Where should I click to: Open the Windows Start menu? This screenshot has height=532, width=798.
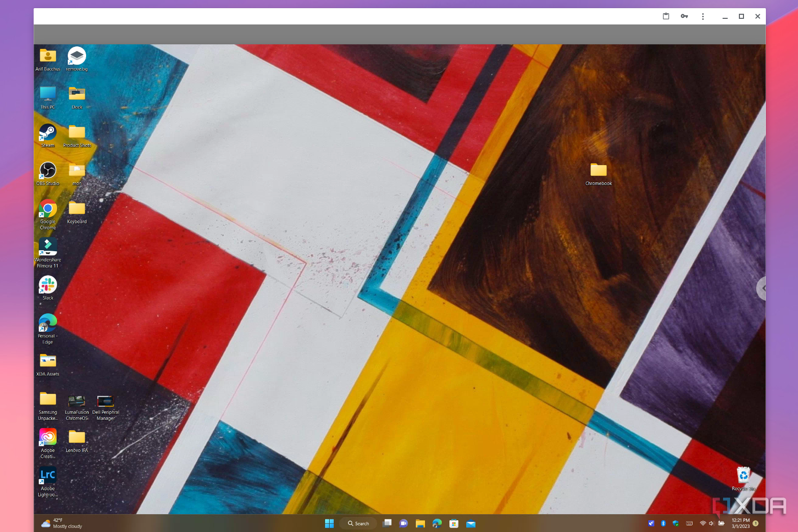point(329,523)
